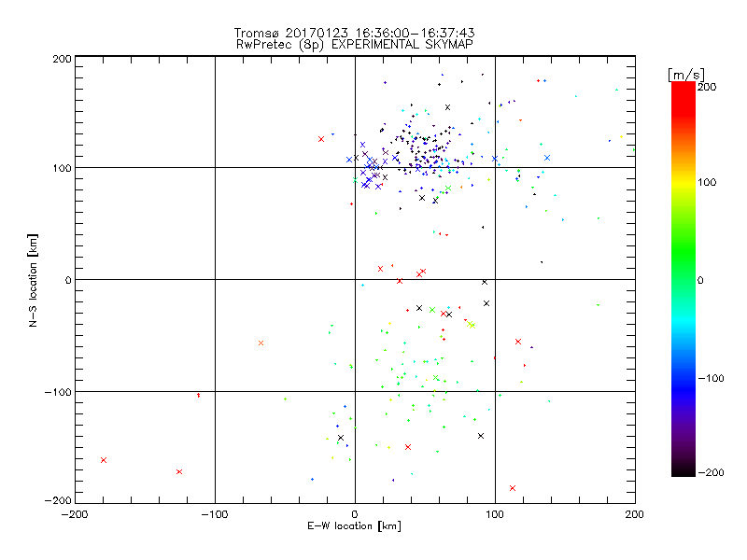This screenshot has width=747, height=560.
Task: Click the E-W axis tick label '0'
Action: 355,514
